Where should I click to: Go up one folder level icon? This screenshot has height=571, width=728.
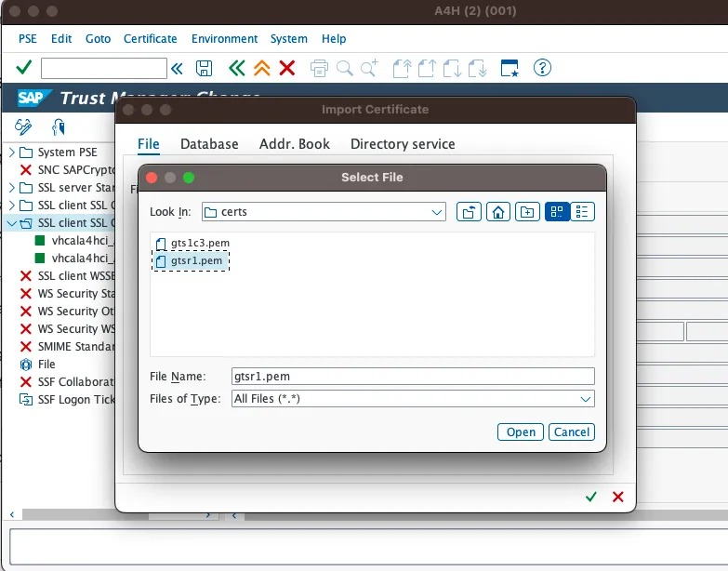point(470,212)
